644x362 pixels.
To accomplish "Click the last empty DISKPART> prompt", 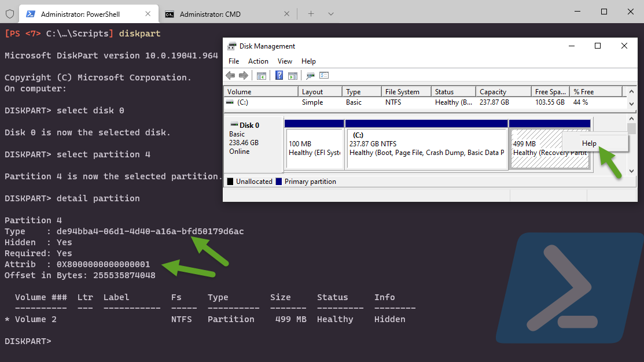I will [x=28, y=342].
